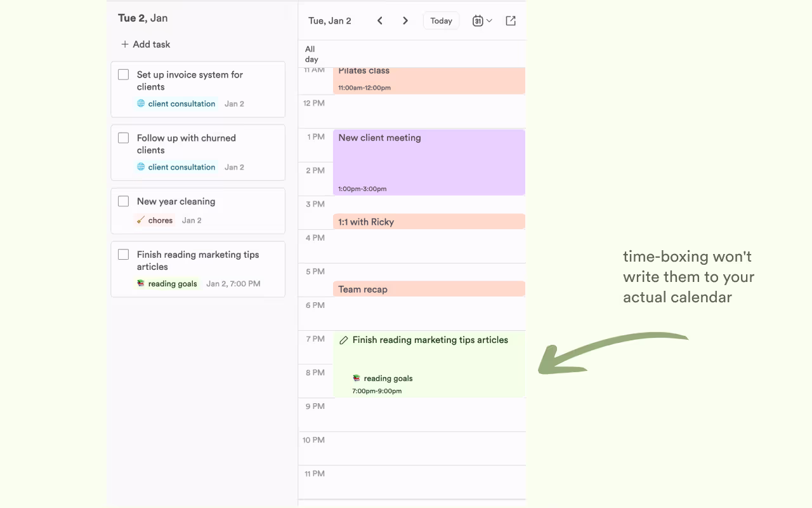Click 'Tue, Jan 2' calendar header date

coord(330,21)
